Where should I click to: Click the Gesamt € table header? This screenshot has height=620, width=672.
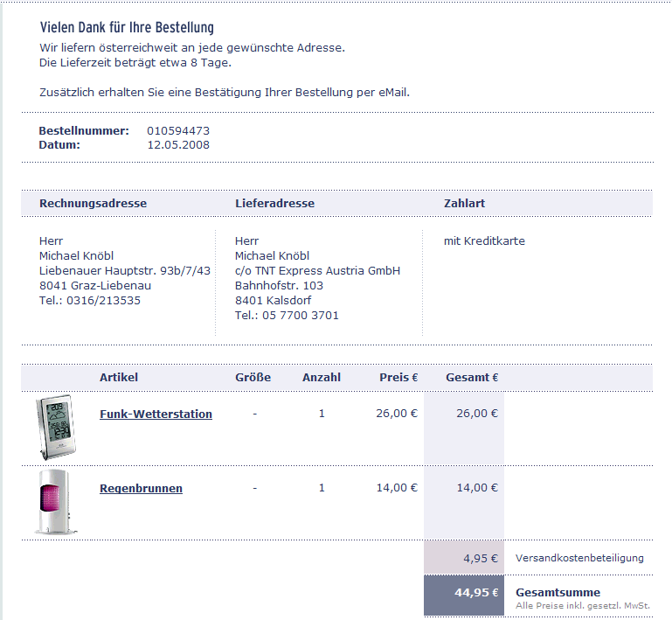[x=472, y=377]
